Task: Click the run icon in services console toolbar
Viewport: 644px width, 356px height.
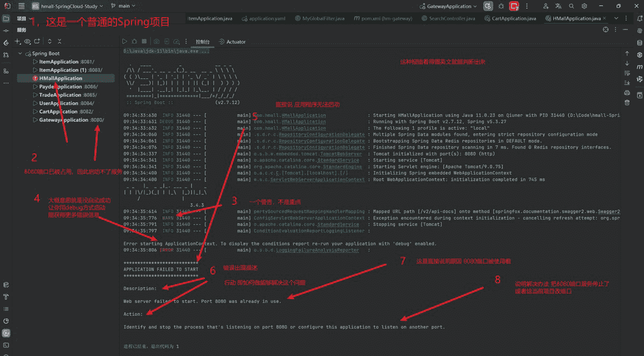Action: point(125,41)
